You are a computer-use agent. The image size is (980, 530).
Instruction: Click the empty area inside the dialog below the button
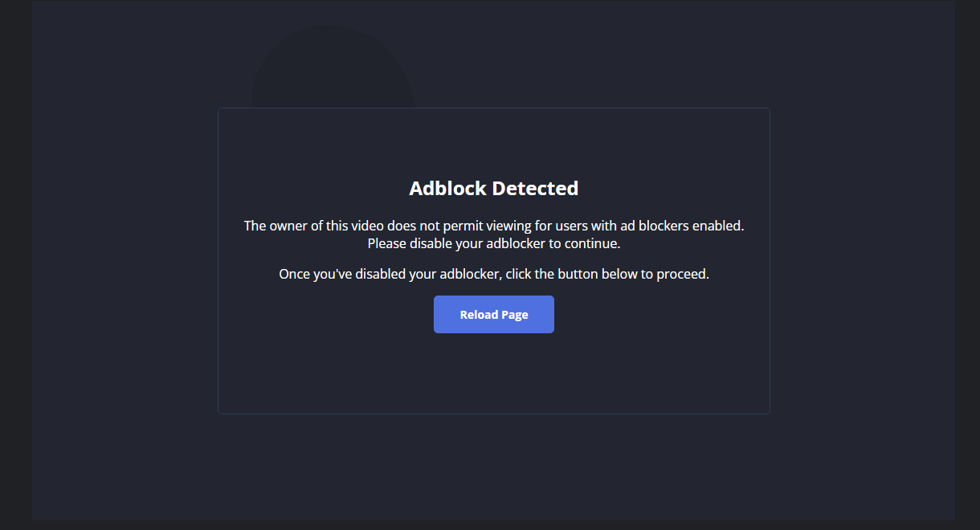(x=493, y=373)
